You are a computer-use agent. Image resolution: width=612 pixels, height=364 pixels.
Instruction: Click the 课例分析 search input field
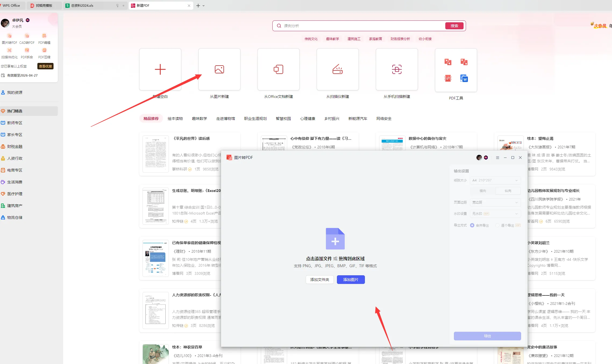[x=360, y=26]
